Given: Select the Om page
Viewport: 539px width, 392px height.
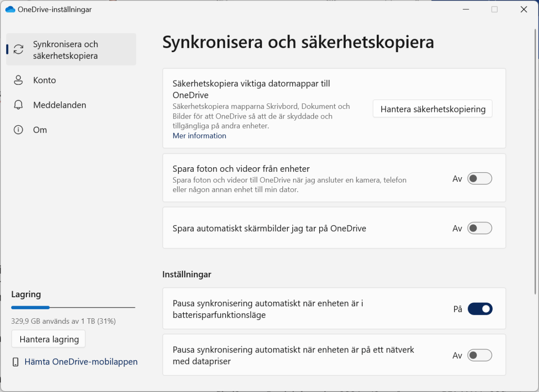Looking at the screenshot, I should [x=40, y=129].
